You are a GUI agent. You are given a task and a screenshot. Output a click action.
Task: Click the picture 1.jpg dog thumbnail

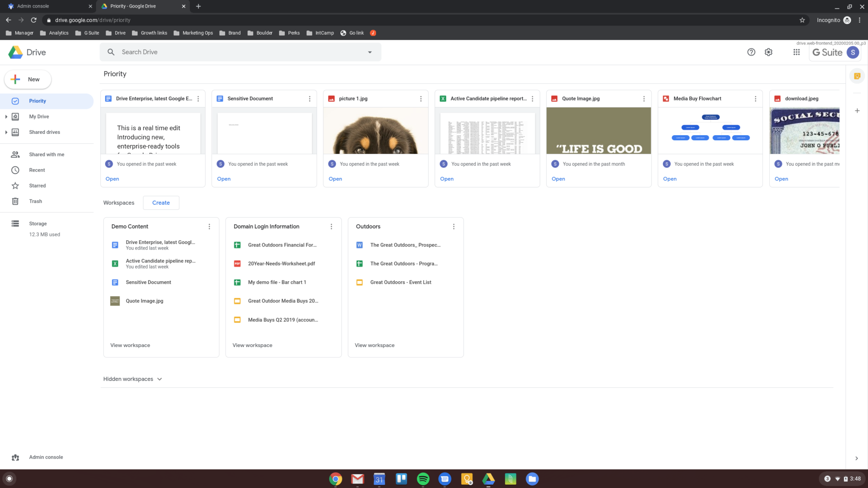376,130
